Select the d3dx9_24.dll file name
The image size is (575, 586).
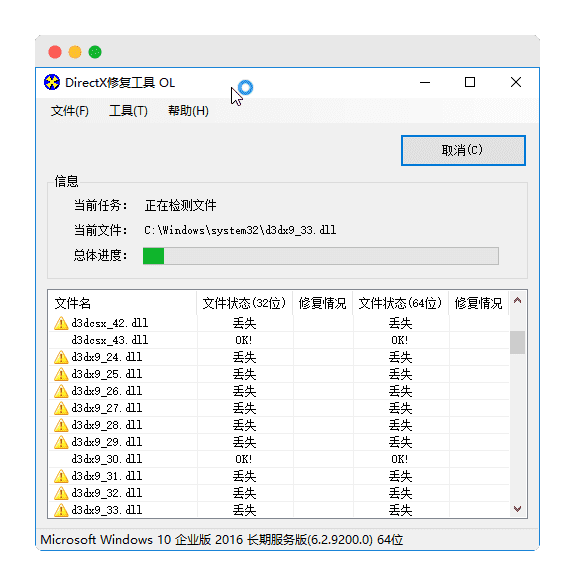(x=107, y=357)
